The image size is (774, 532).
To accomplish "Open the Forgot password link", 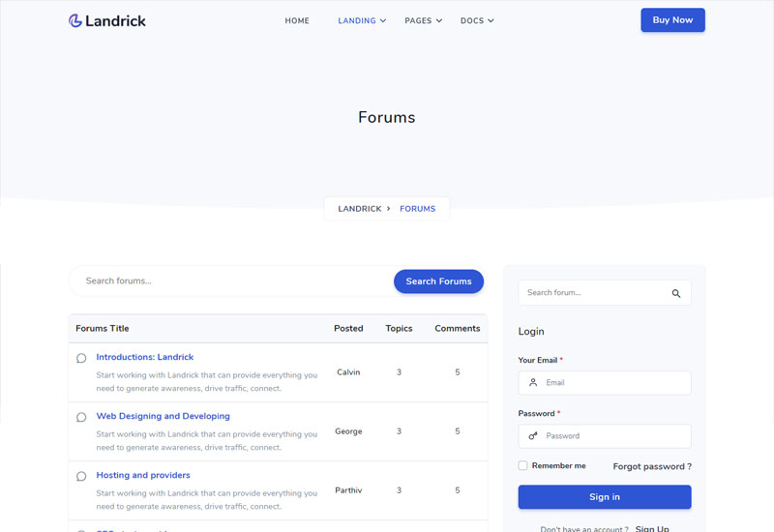I will click(x=652, y=466).
